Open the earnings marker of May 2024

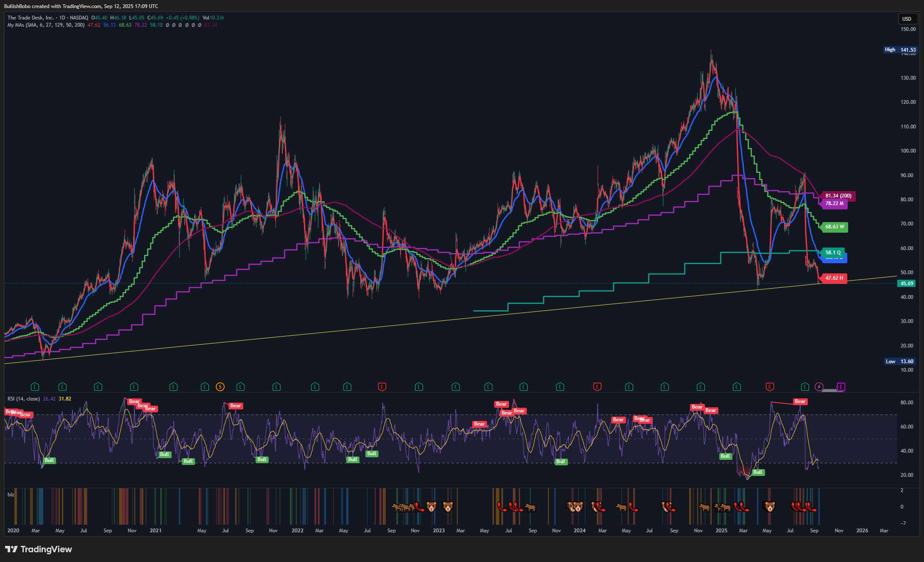pyautogui.click(x=629, y=387)
